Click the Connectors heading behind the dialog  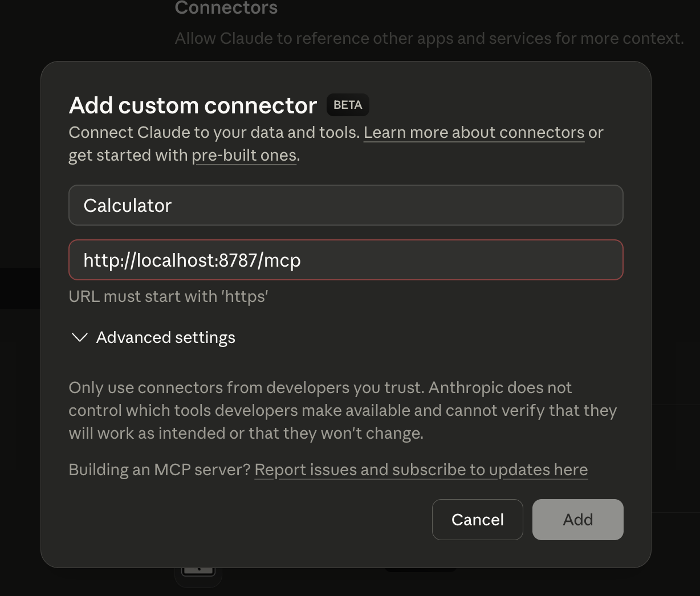(x=226, y=8)
